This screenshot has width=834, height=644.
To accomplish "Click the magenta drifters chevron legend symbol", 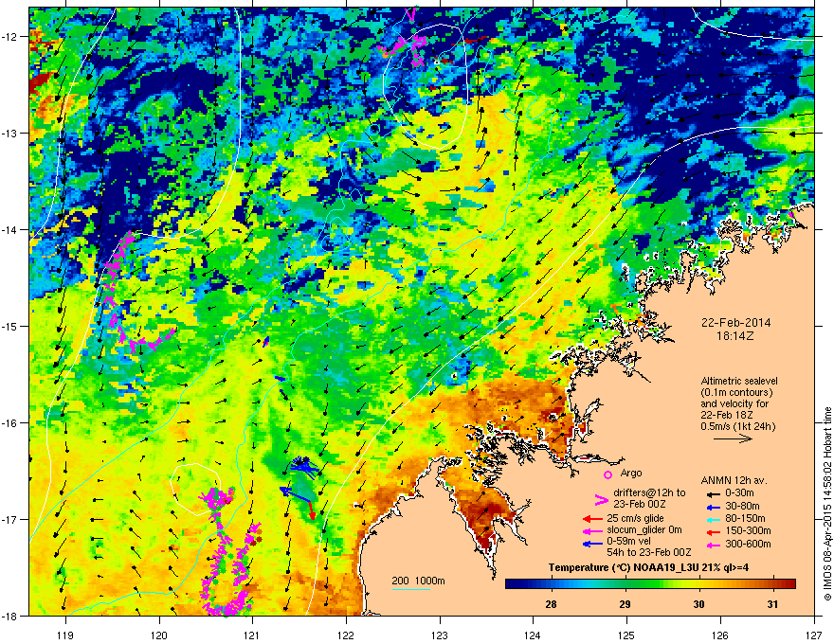I will click(601, 499).
